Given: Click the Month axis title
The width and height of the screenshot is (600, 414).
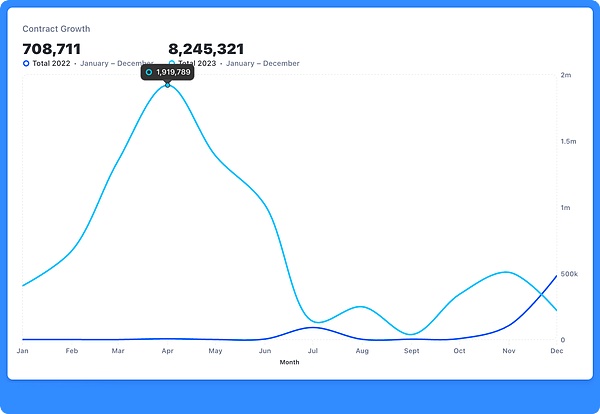Looking at the screenshot, I should pyautogui.click(x=289, y=362).
